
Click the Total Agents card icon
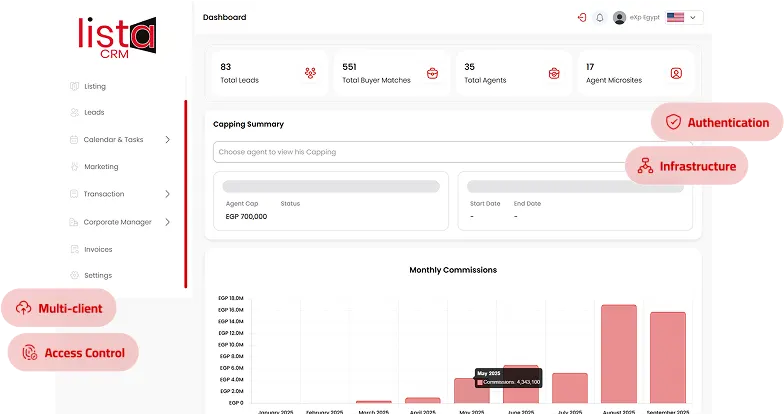554,73
